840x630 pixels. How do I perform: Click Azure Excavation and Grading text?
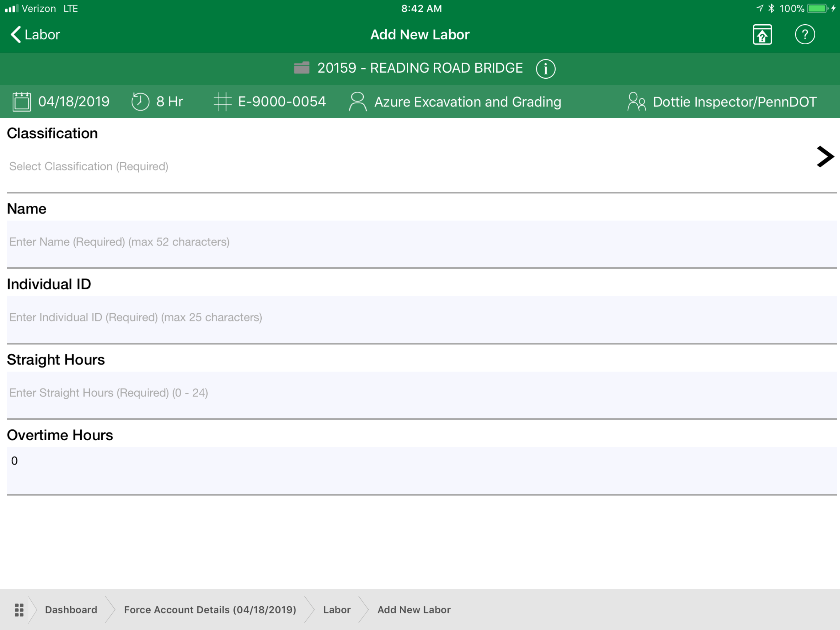point(467,102)
